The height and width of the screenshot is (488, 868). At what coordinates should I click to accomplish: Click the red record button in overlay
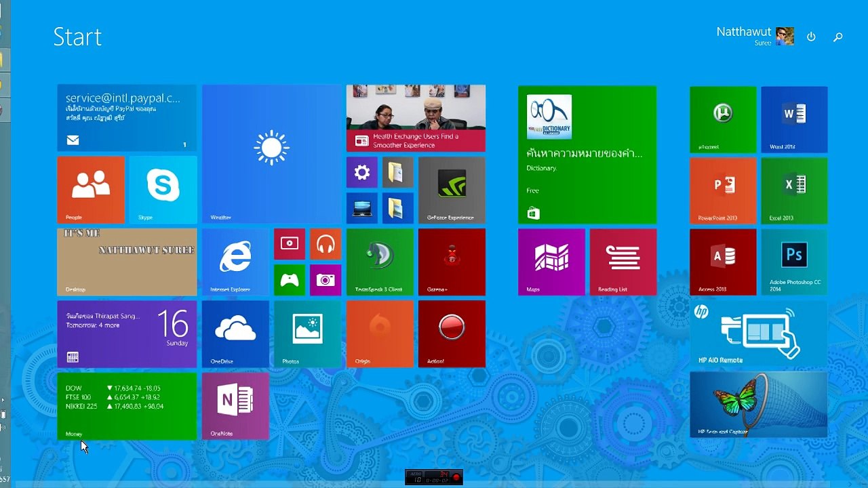(x=457, y=477)
